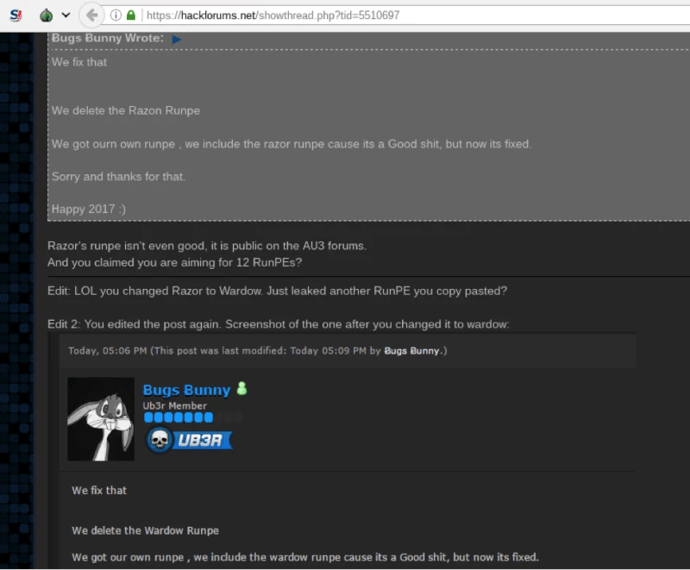The image size is (690, 570).
Task: Click the 'Edit 2:' paragraph text
Action: [278, 324]
